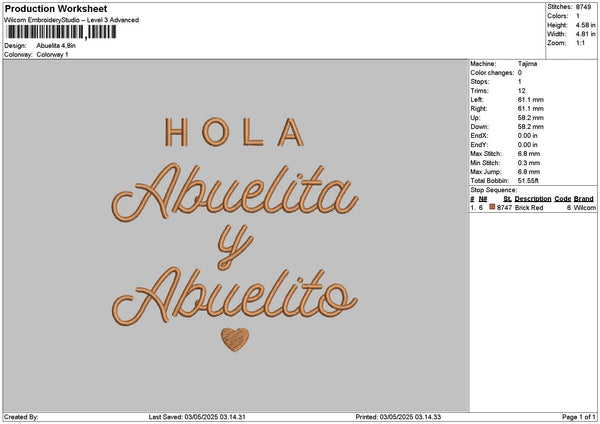
Task: Click the letter y in the design
Action: 232,245
